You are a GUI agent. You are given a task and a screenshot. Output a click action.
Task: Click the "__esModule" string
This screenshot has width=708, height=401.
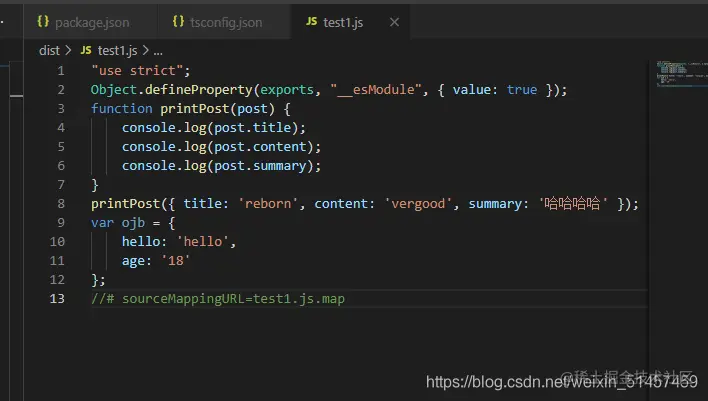(x=376, y=89)
